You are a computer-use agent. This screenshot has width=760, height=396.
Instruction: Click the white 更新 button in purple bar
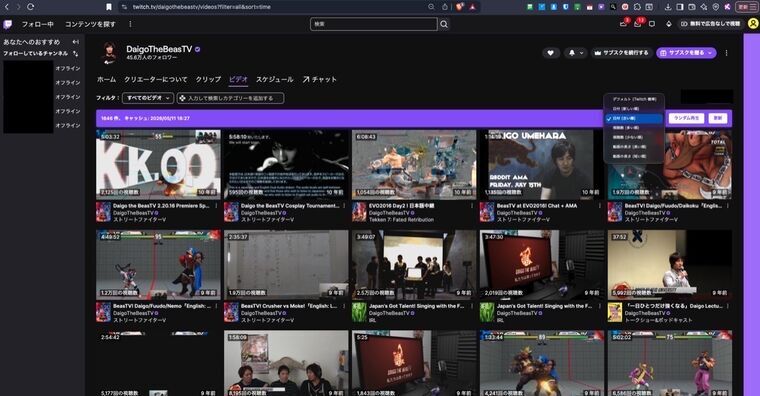[x=718, y=118]
